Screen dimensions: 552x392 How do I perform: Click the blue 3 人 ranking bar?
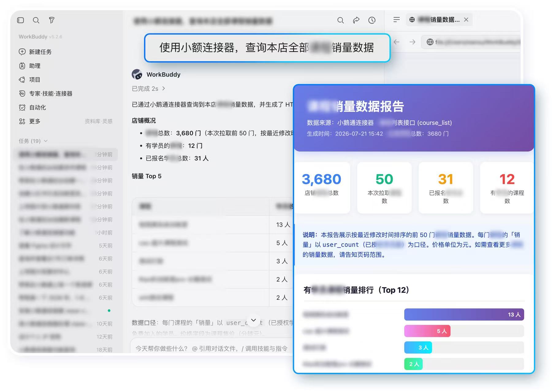click(x=418, y=348)
